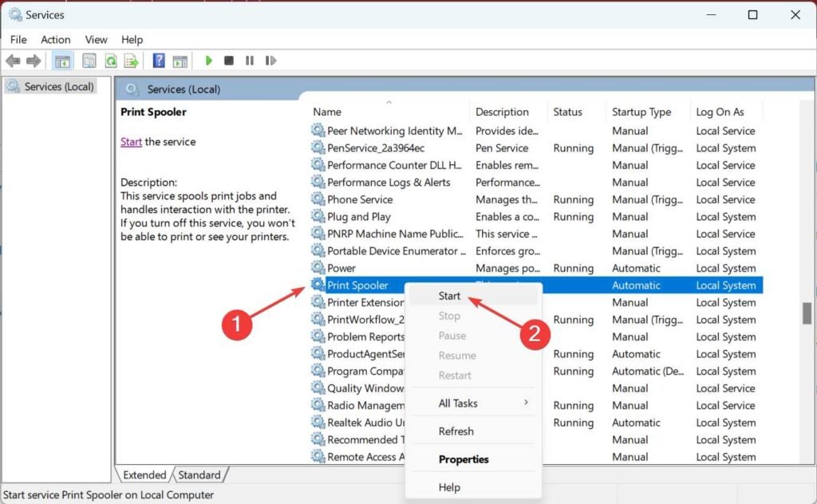Switch to the Standard tab
This screenshot has width=817, height=504.
pyautogui.click(x=199, y=474)
